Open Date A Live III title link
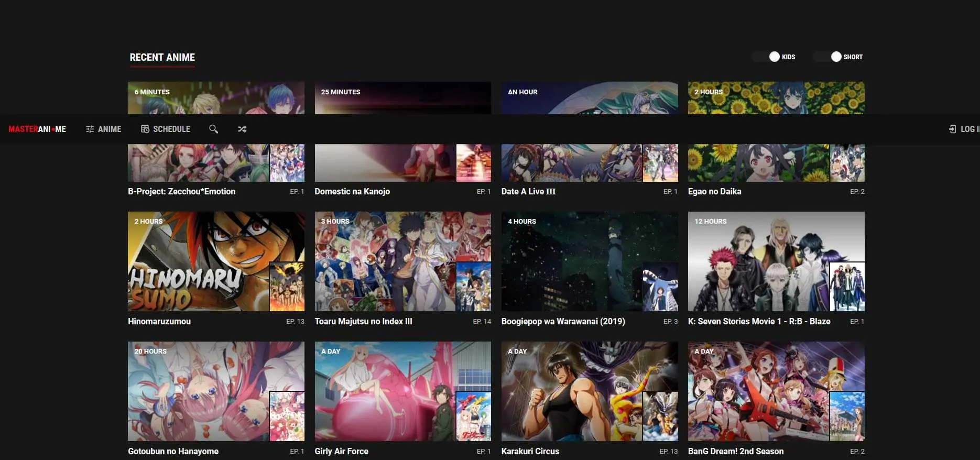980x460 pixels. [x=528, y=192]
